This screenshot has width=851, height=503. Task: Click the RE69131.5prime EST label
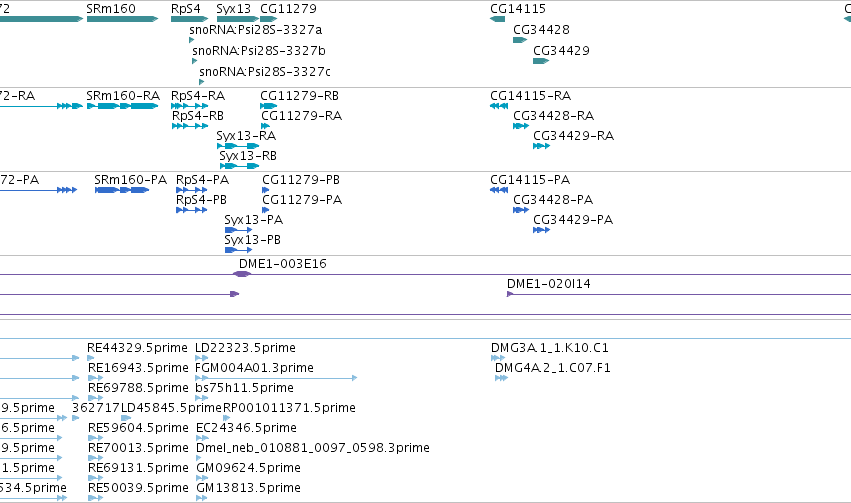coord(138,469)
